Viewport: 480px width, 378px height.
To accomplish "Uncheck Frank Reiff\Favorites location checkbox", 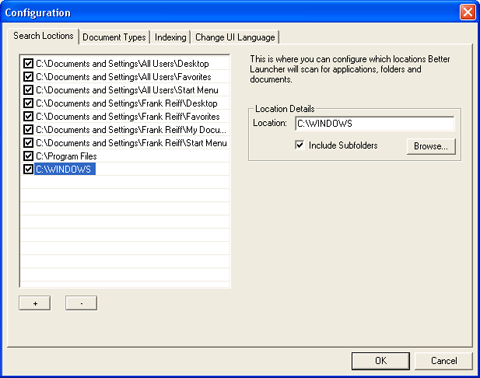I will point(28,116).
